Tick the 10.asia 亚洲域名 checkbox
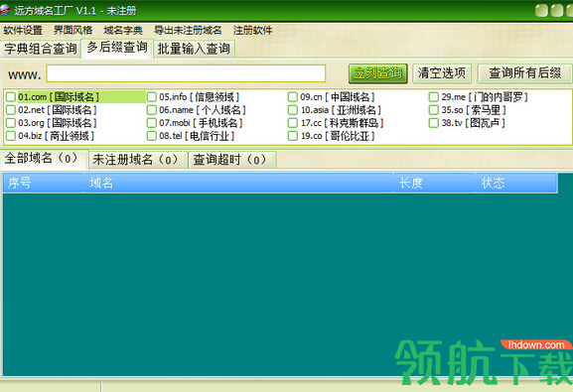Image resolution: width=573 pixels, height=392 pixels. coord(293,110)
